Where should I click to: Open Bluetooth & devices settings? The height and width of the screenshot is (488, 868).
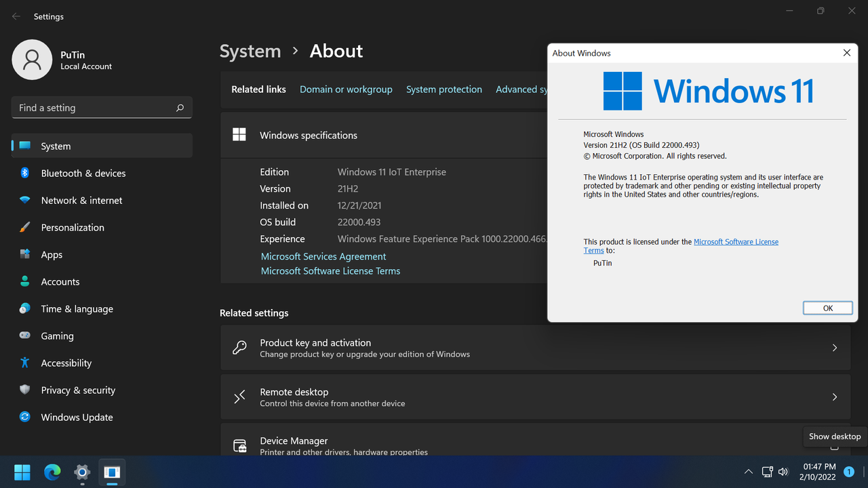pyautogui.click(x=102, y=173)
